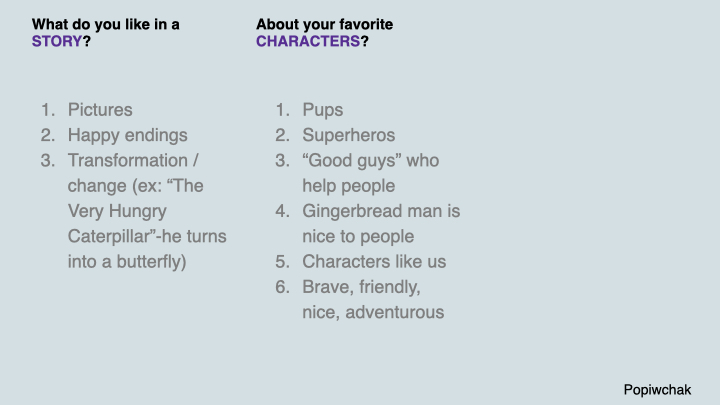The width and height of the screenshot is (720, 405).
Task: Select the 'Gingerbread man is' line
Action: click(x=381, y=211)
